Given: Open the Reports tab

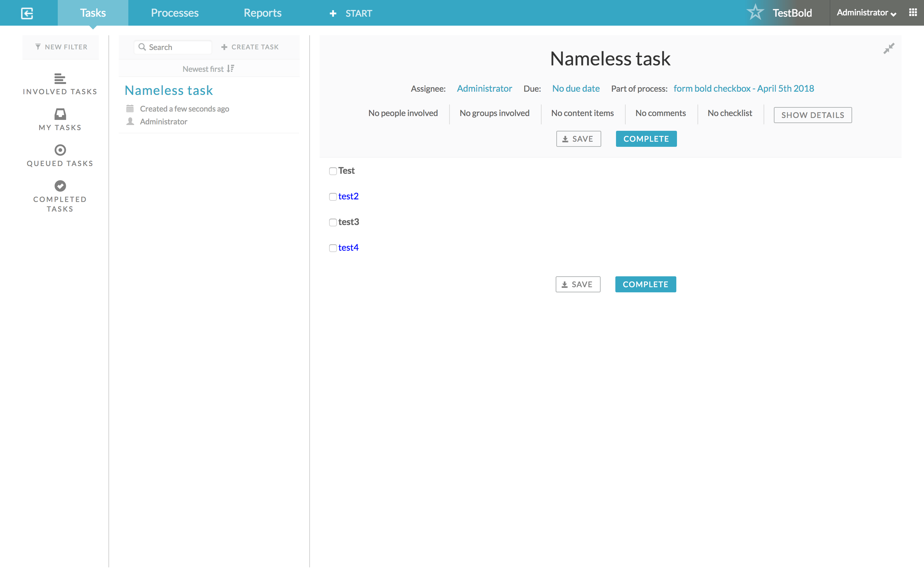Looking at the screenshot, I should coord(262,13).
